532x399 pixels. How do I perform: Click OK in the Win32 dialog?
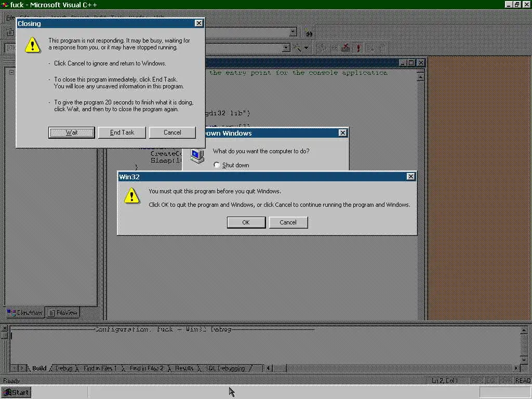pyautogui.click(x=246, y=222)
